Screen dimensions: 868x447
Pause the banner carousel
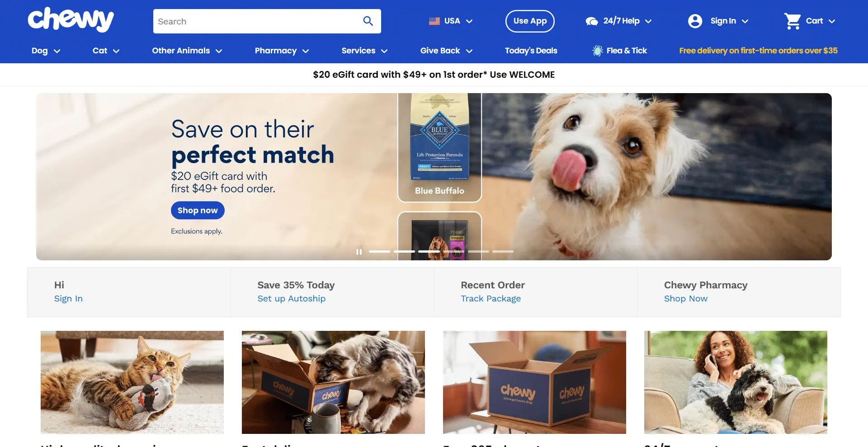(359, 252)
